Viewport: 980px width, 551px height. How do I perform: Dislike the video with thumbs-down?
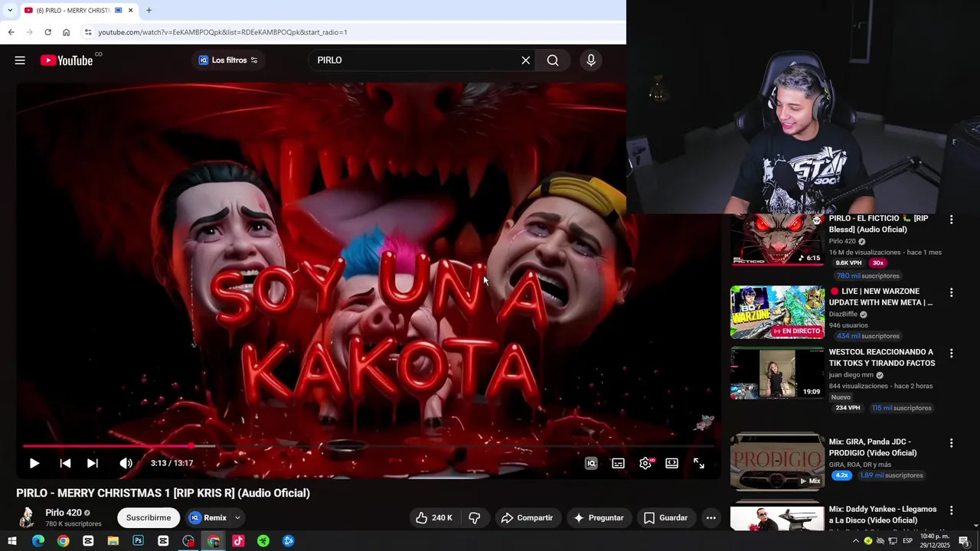pos(475,518)
